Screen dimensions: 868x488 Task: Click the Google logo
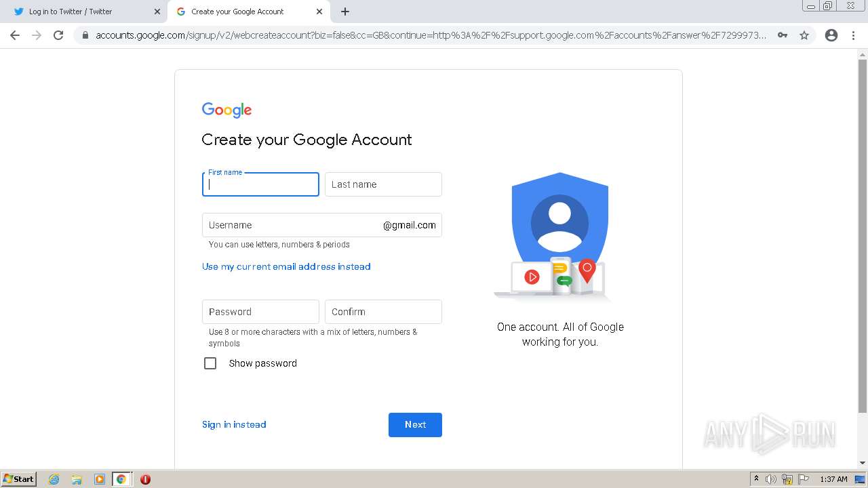click(226, 110)
